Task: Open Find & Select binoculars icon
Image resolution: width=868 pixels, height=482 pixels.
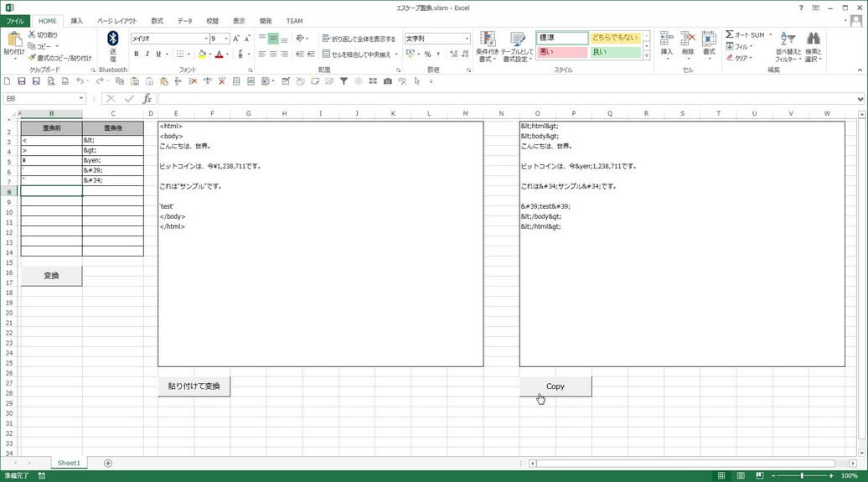Action: [x=813, y=39]
